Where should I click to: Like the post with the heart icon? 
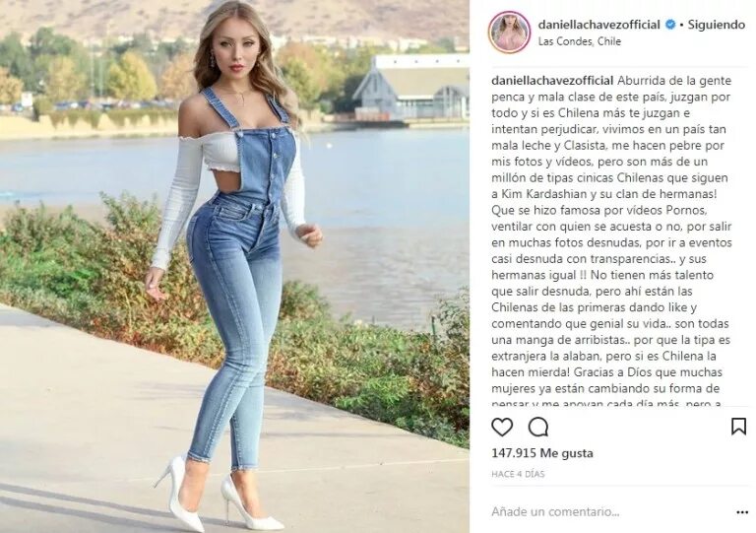tap(502, 427)
